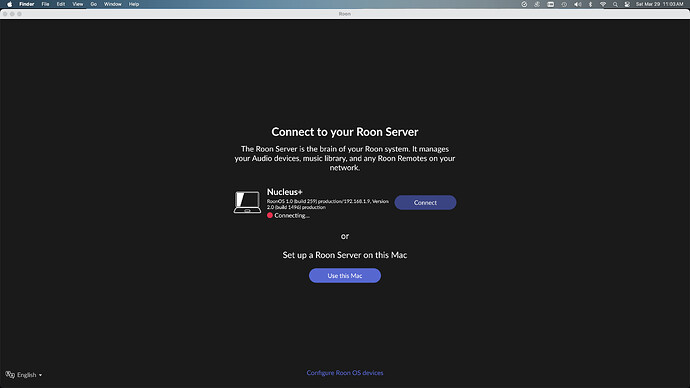690x388 pixels.
Task: Click the Use this Mac button
Action: click(345, 275)
